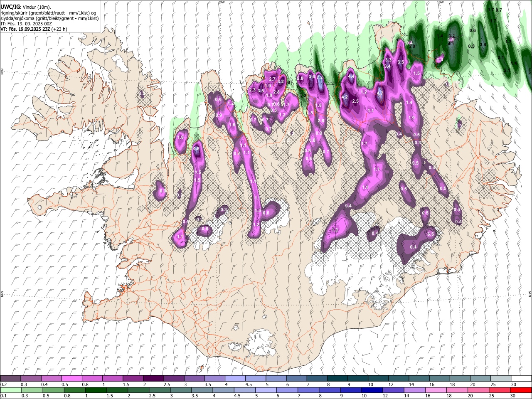This screenshot has width=532, height=399.
Task: Select the 0.2 label in the upper scale
Action: (x=3, y=384)
